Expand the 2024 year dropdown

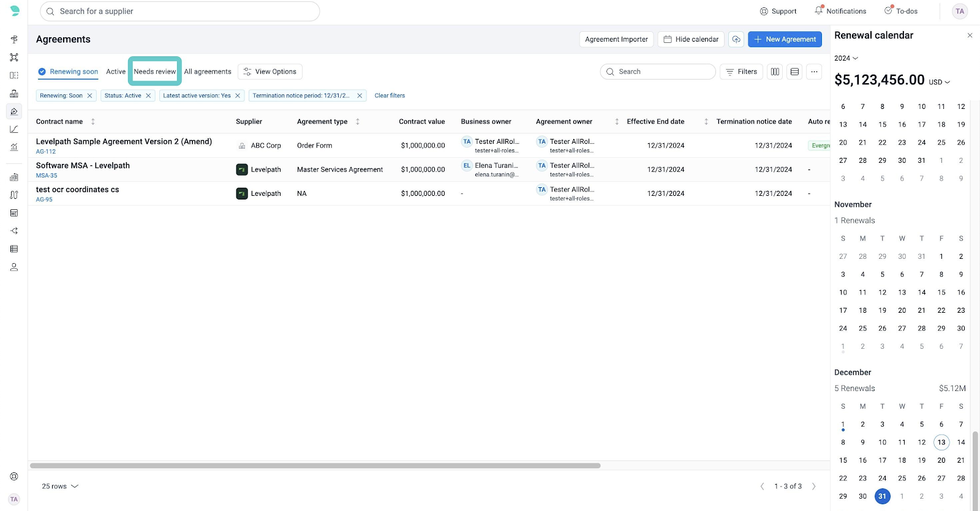coord(846,58)
